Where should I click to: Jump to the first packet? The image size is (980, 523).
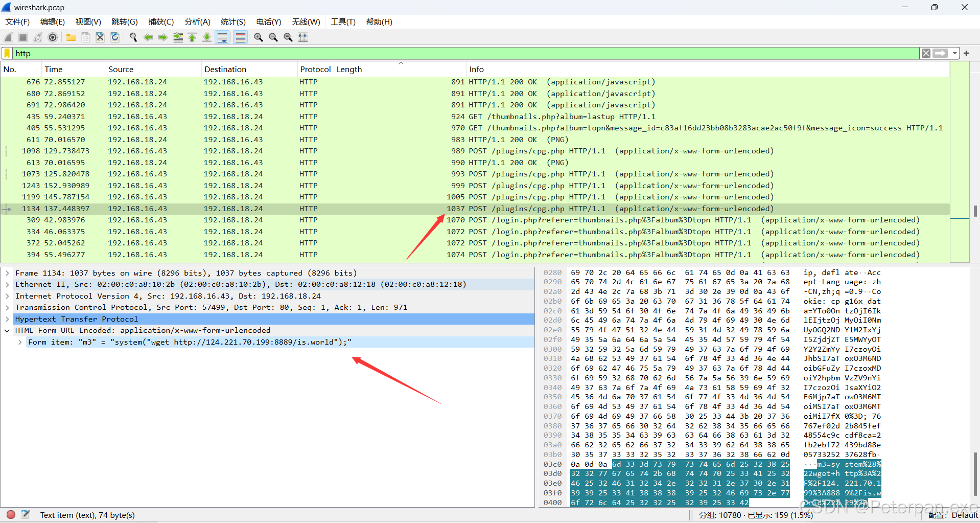193,37
